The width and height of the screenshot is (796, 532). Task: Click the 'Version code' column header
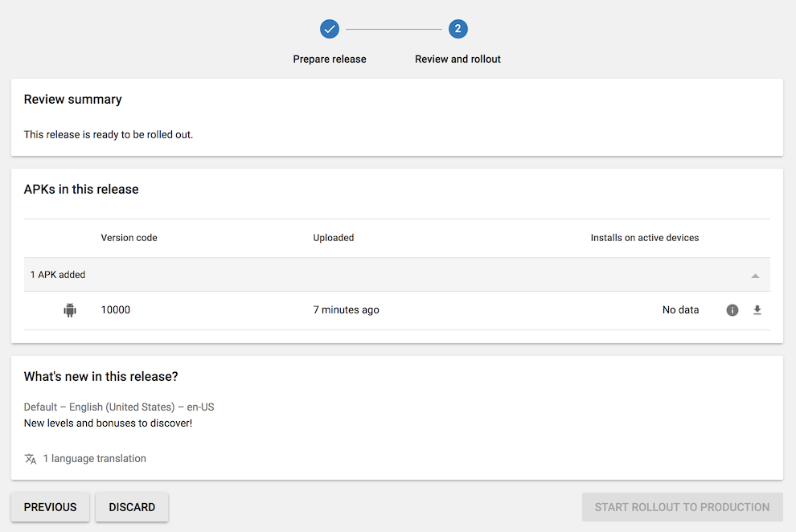pyautogui.click(x=129, y=238)
